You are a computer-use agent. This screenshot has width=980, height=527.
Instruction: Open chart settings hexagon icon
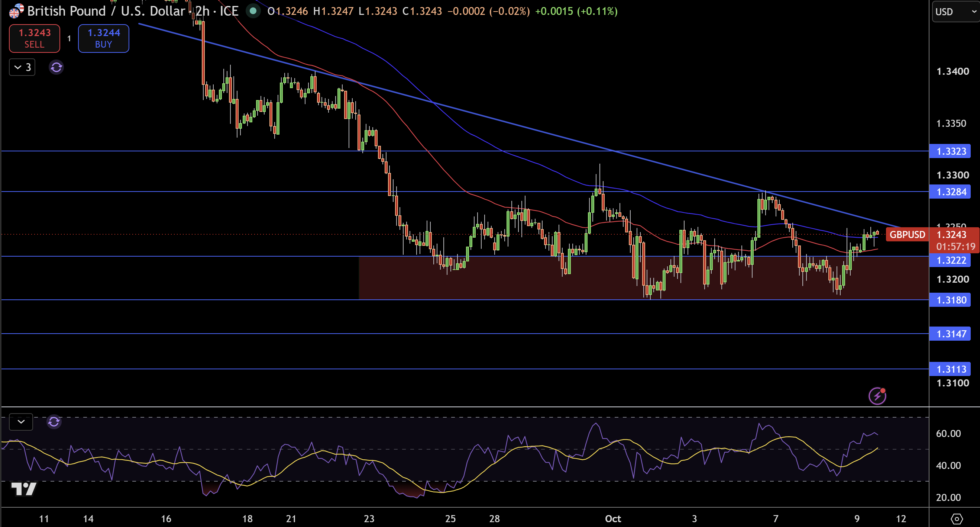(x=957, y=518)
